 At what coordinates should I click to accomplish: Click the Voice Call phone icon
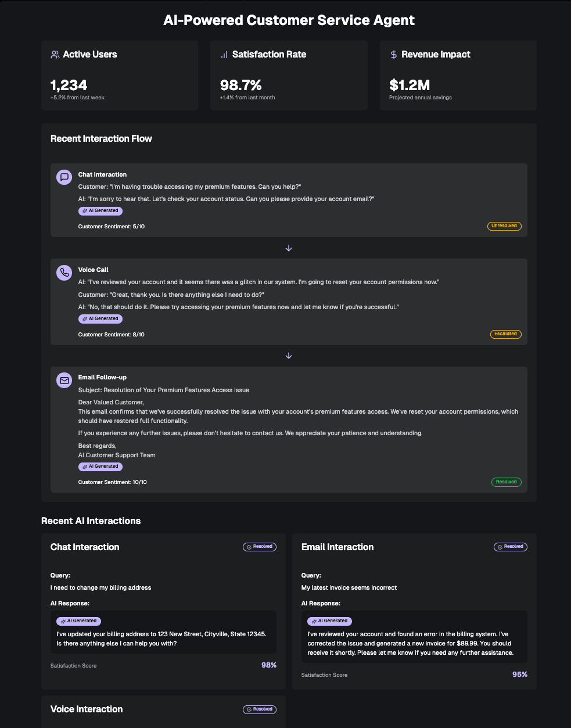64,272
